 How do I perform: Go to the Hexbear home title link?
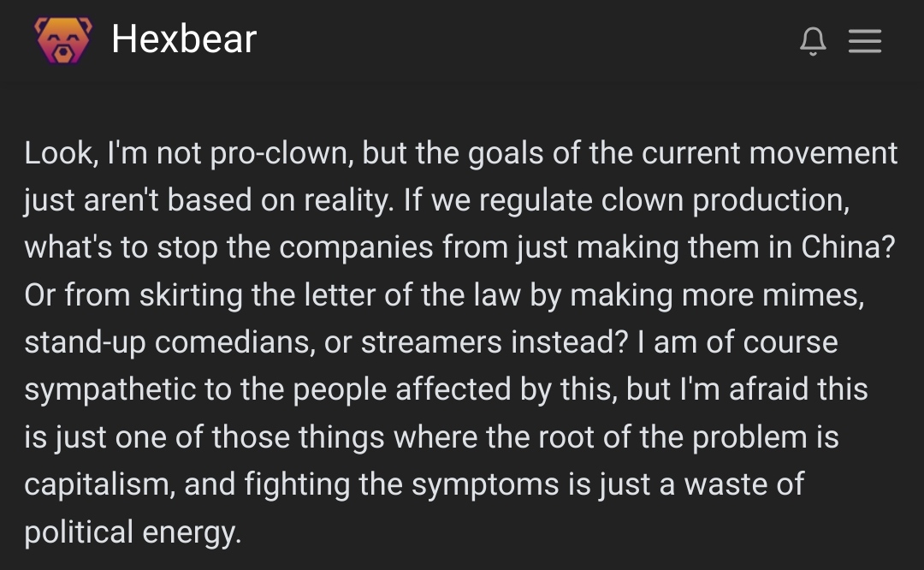[x=184, y=39]
